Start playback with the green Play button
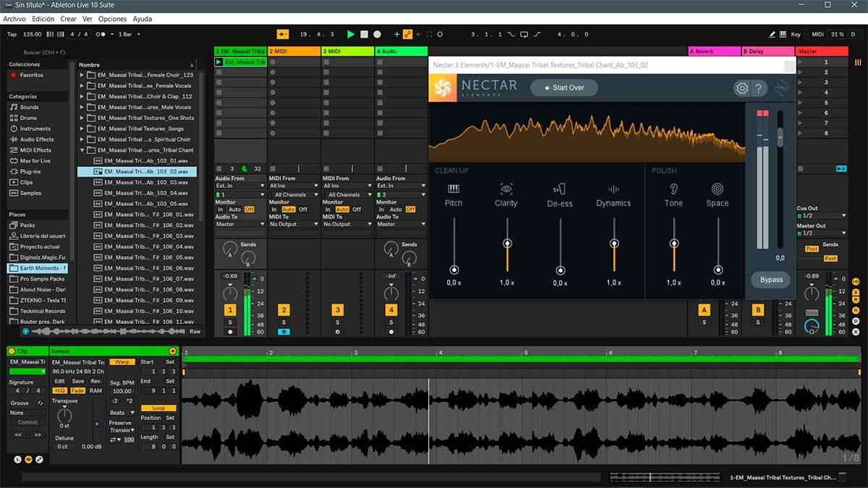Viewport: 868px width, 488px height. [351, 34]
